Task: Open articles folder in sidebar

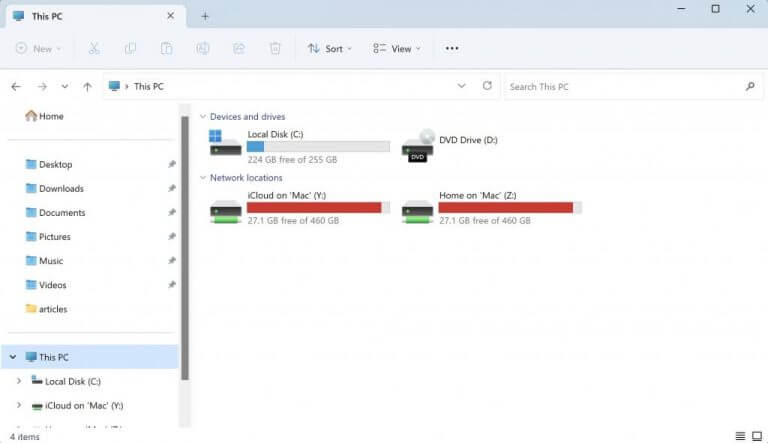Action: (46, 309)
